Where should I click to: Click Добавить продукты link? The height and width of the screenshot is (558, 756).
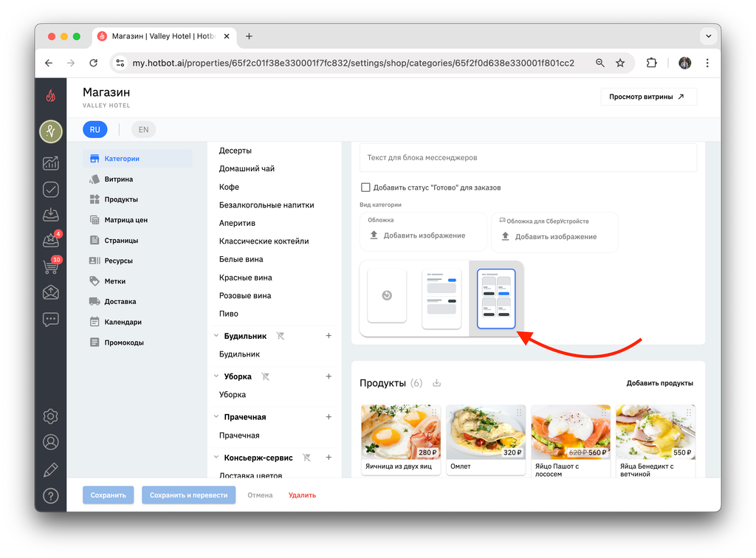point(659,384)
